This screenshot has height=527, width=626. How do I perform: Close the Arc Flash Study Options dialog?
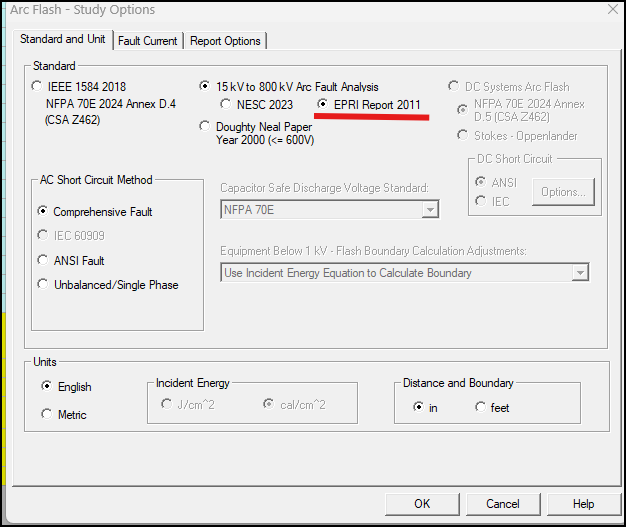(612, 10)
